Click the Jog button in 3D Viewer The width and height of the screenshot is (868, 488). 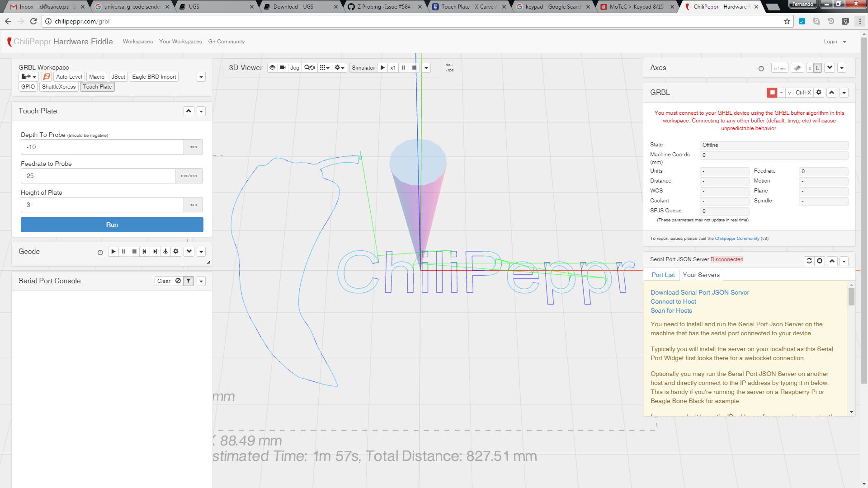coord(295,68)
